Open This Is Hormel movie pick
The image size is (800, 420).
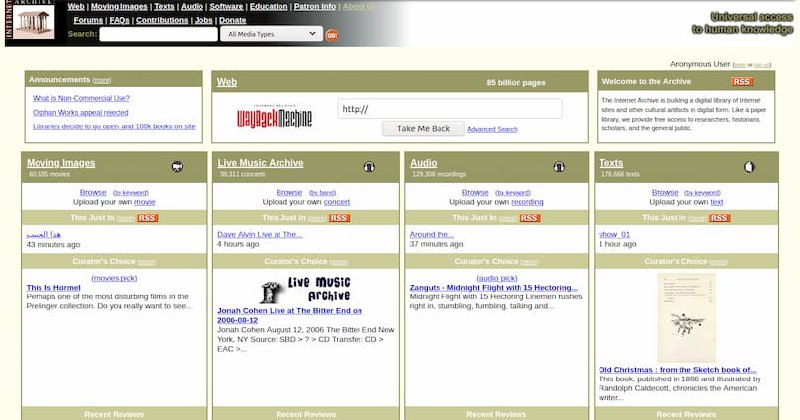pyautogui.click(x=54, y=288)
